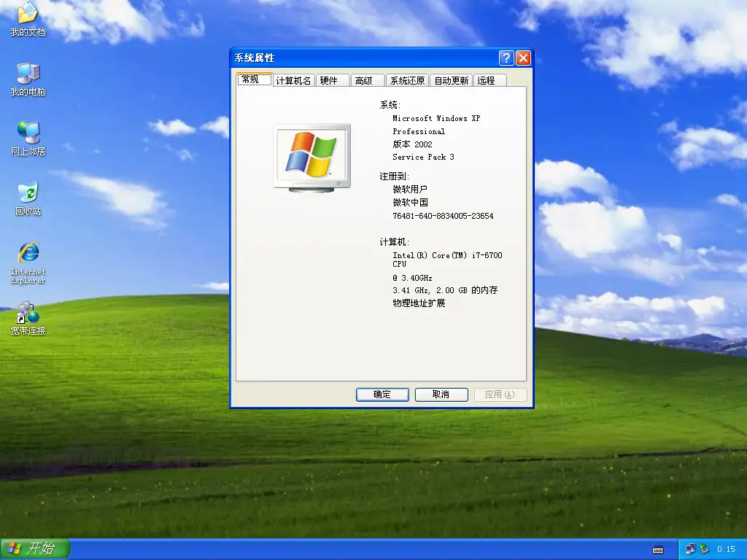Screen dimensions: 747x560
Task: Switch to the 计算机名 tab
Action: (x=293, y=80)
